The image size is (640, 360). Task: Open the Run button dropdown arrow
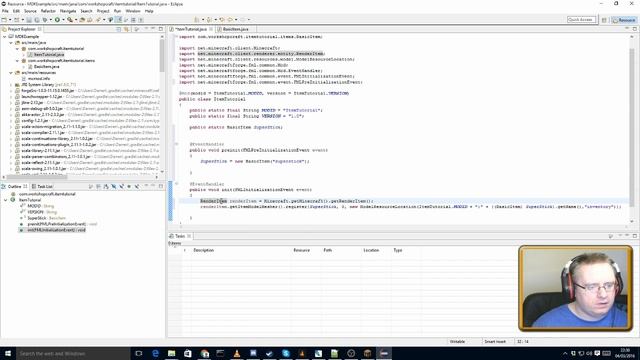pos(63,20)
